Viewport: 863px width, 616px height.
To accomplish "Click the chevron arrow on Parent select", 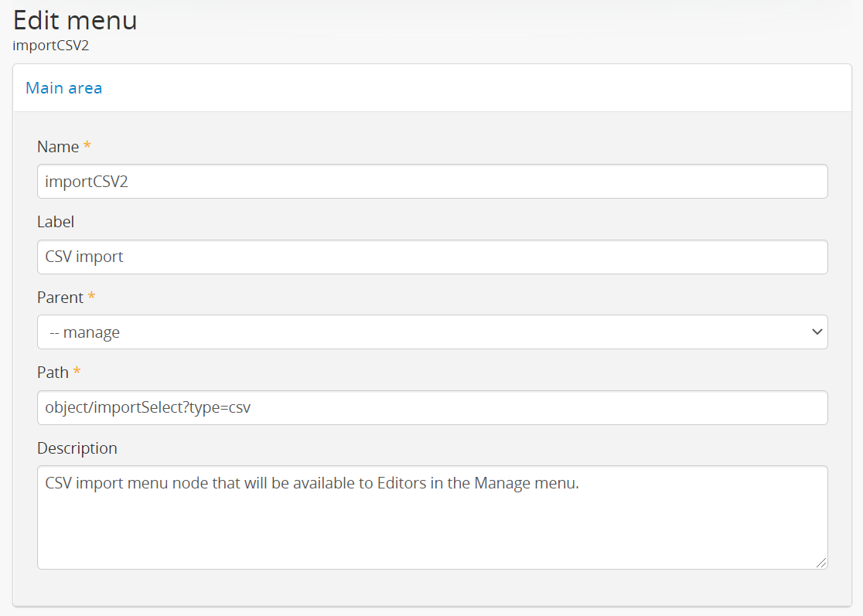I will [816, 332].
